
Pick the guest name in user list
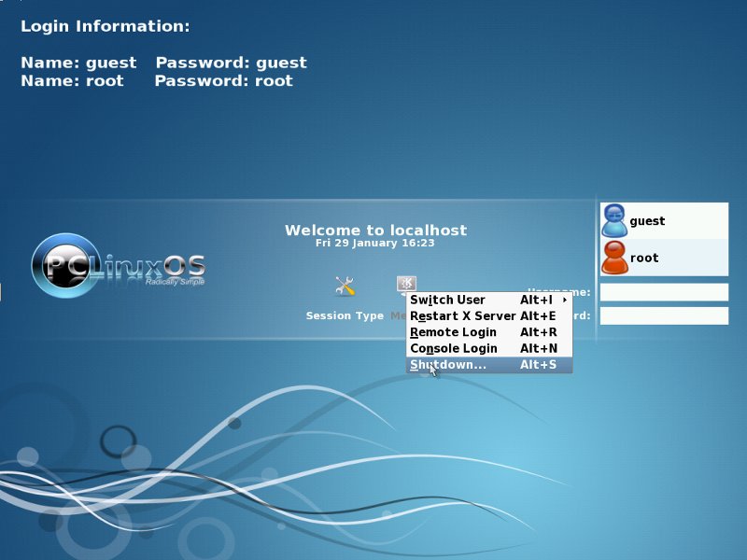coord(647,221)
